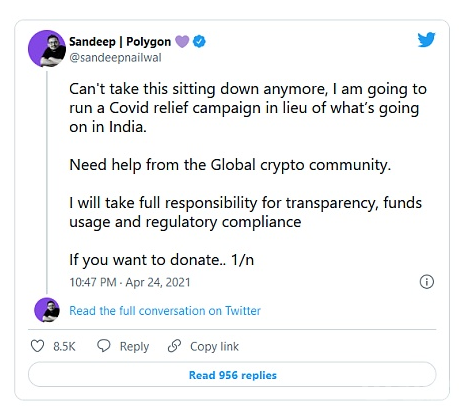Click the Global crypto community sentence
The width and height of the screenshot is (471, 406).
coord(230,165)
